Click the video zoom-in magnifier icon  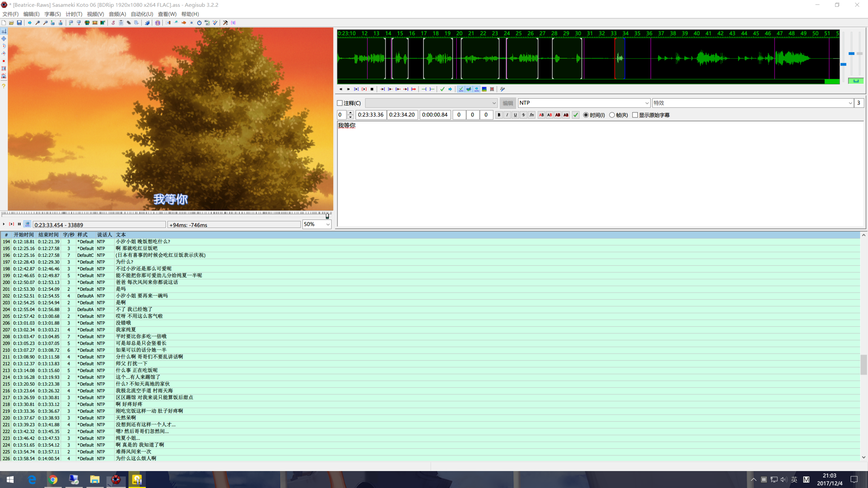(38, 23)
